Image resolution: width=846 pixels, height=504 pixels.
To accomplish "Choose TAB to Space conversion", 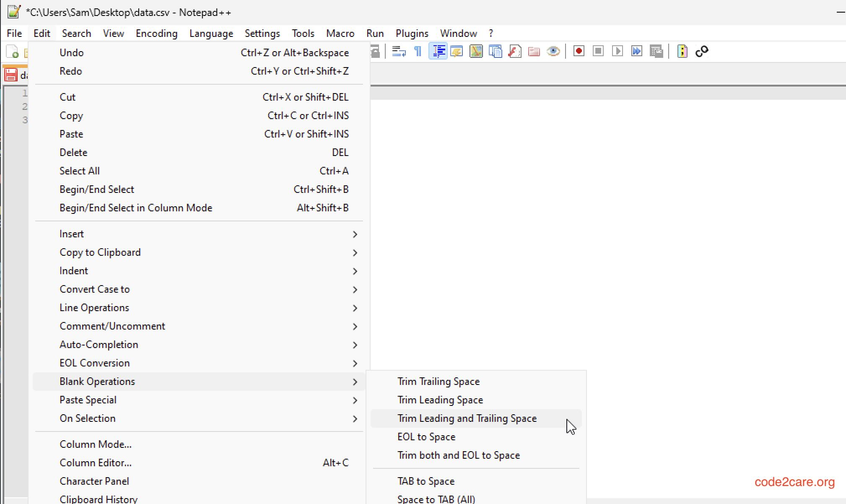I will (x=426, y=481).
